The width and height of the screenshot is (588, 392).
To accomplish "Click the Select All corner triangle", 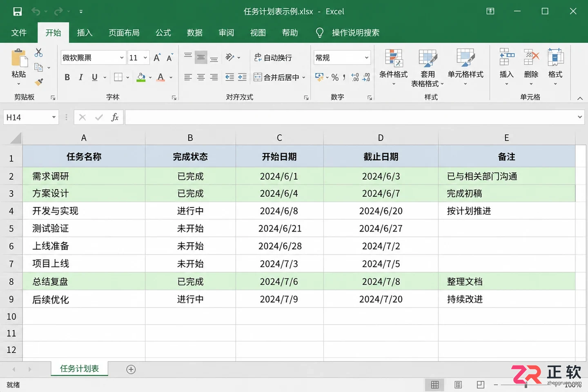I will click(16, 138).
